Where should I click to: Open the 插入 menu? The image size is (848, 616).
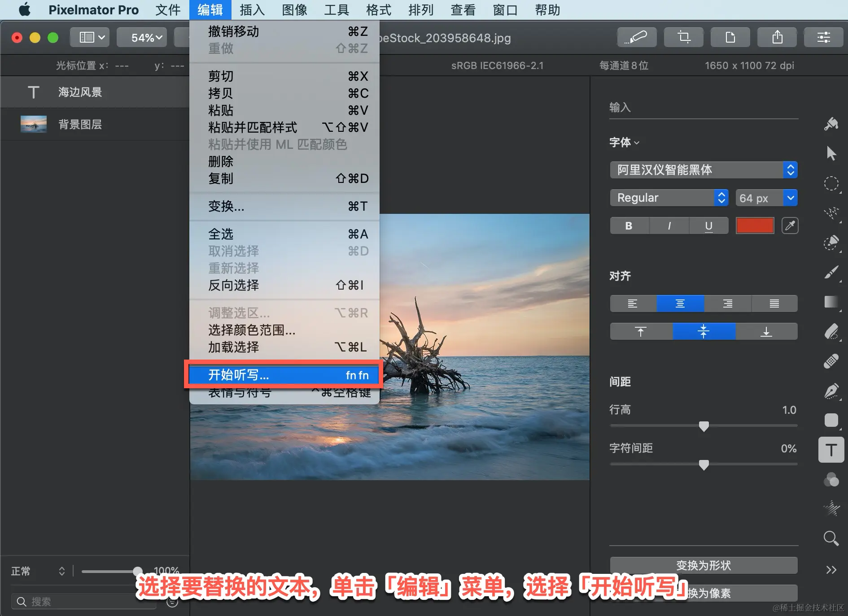[x=252, y=10]
